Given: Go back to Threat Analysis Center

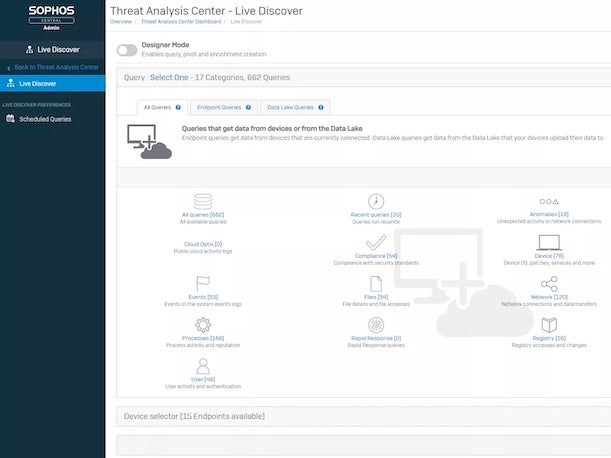Looking at the screenshot, I should click(56, 66).
